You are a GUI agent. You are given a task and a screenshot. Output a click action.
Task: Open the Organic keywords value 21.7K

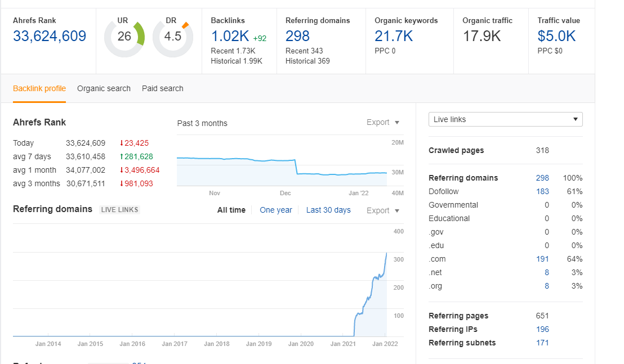(x=394, y=36)
